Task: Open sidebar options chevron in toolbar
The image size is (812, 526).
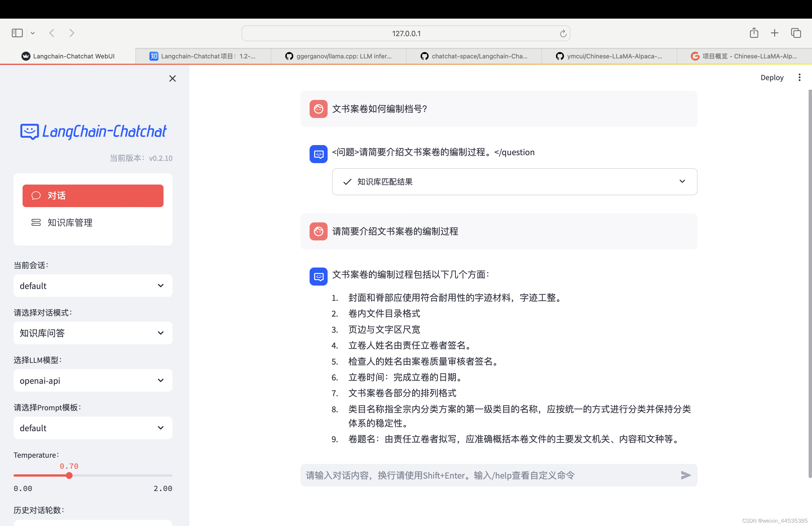Action: pyautogui.click(x=33, y=33)
